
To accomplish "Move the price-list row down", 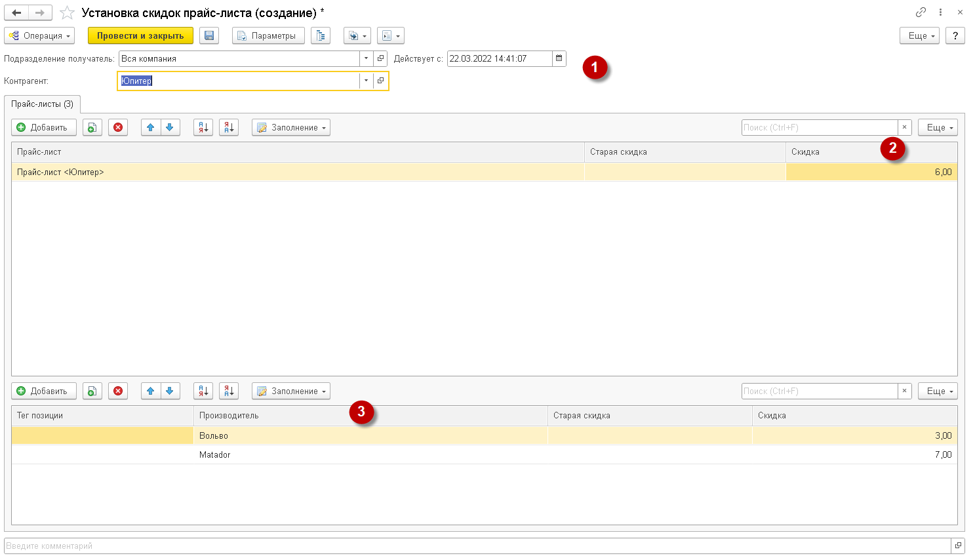I will (x=170, y=127).
